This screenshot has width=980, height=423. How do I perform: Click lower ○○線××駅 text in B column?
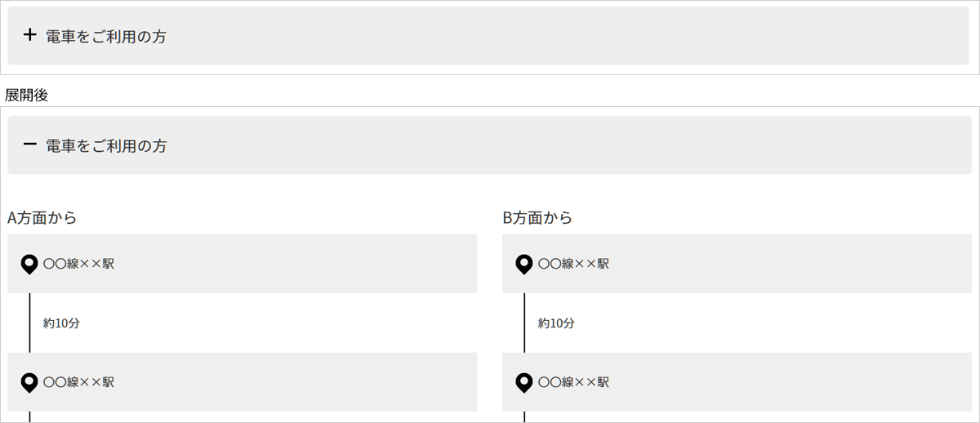[x=573, y=381]
